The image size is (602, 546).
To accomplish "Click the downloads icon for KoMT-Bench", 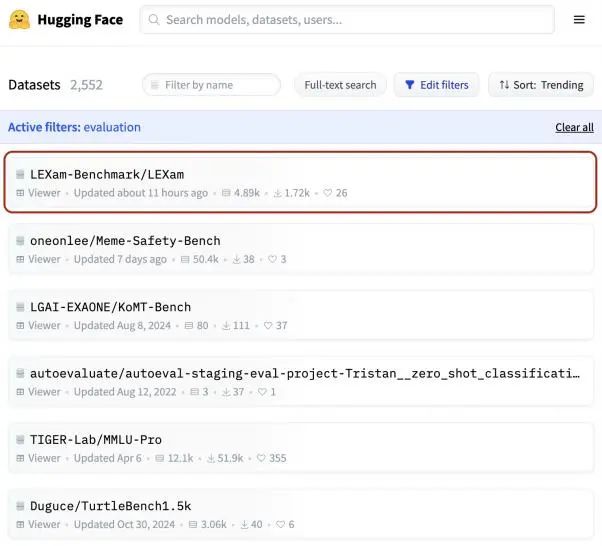I will pos(226,326).
